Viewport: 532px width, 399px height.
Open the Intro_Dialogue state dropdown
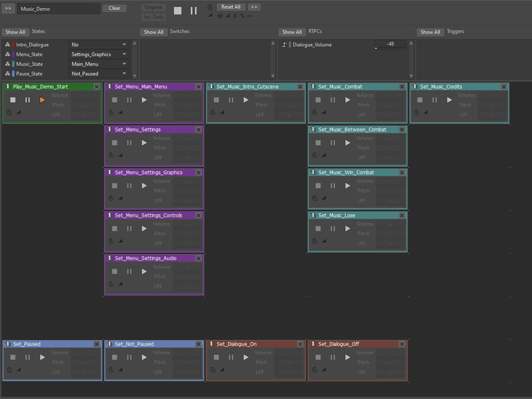click(x=99, y=45)
